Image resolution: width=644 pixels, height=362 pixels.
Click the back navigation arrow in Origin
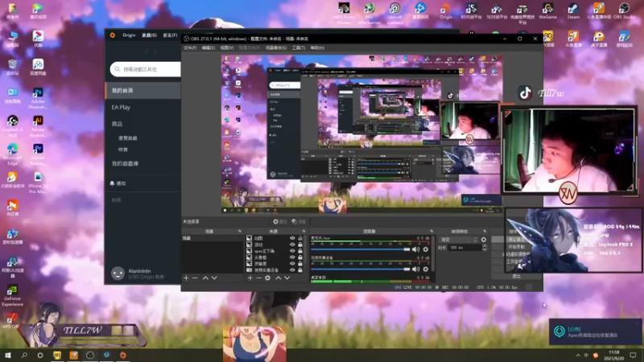coord(147,51)
